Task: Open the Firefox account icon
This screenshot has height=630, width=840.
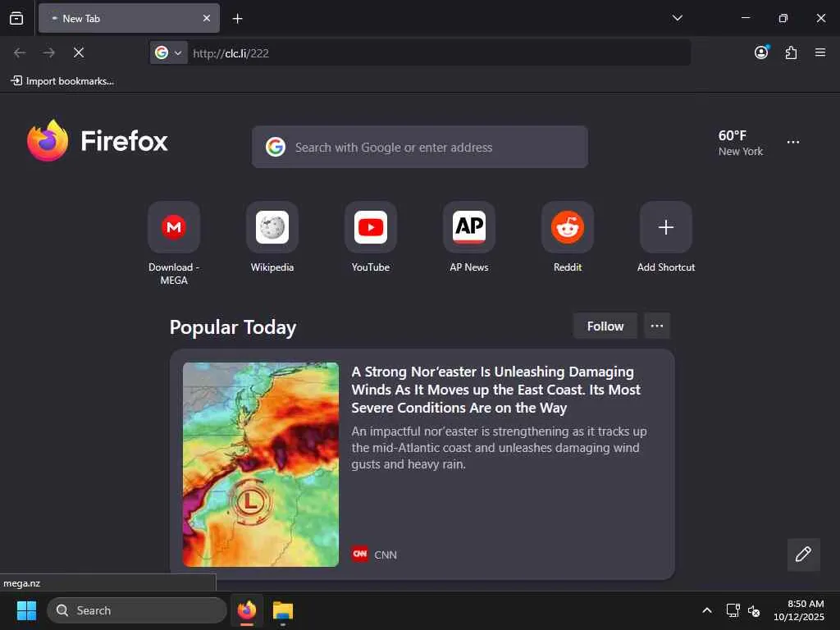Action: [x=761, y=52]
